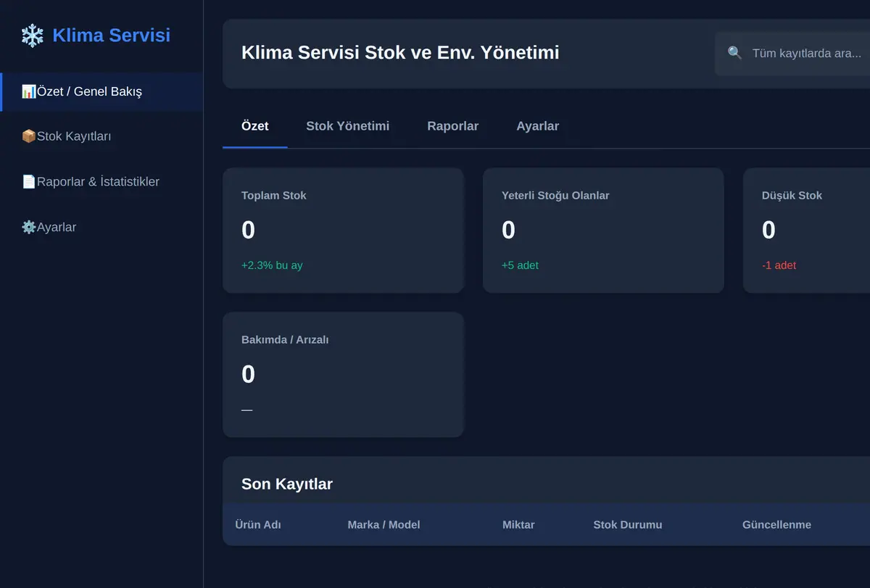Select the Yeterli Stoğu Olanlar card

[603, 231]
